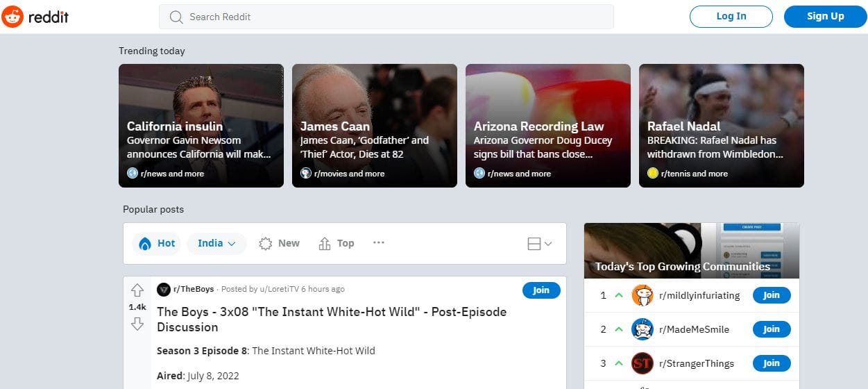Join r/TheBoys from the post
868x389 pixels.
[x=541, y=290]
